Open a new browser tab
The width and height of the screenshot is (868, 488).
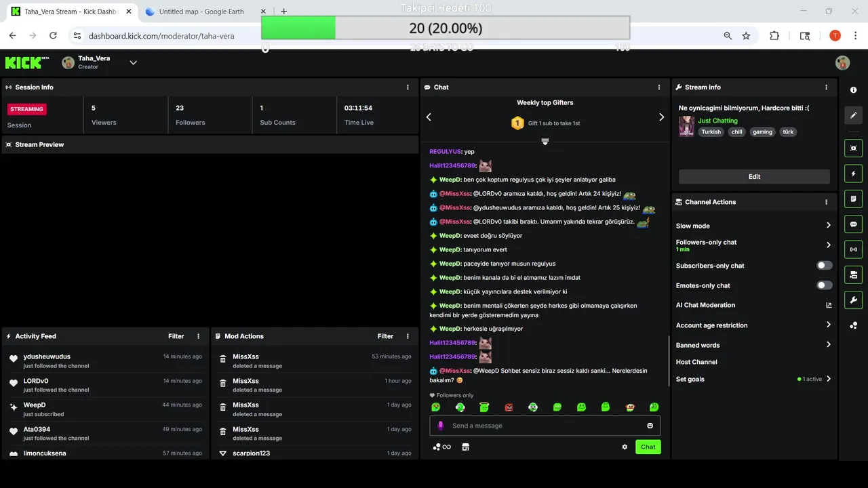point(283,12)
